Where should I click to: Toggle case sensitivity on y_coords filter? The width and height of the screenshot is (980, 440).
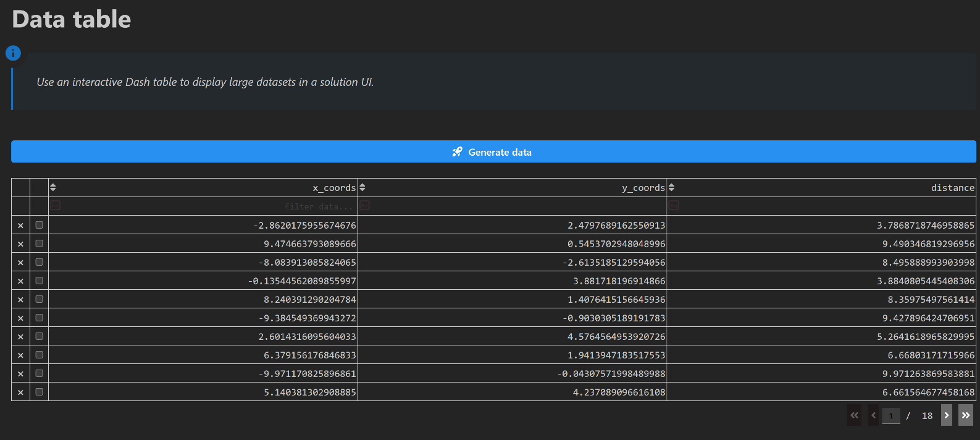tap(365, 205)
